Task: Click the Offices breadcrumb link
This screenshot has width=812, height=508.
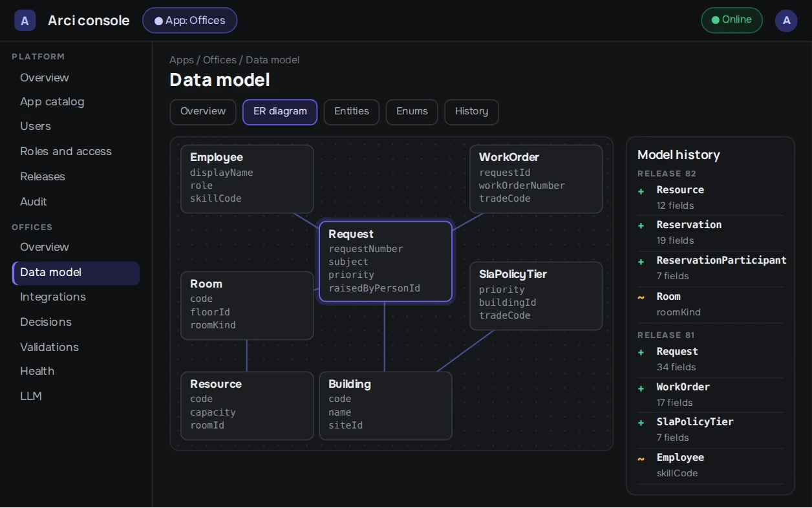Action: tap(220, 60)
